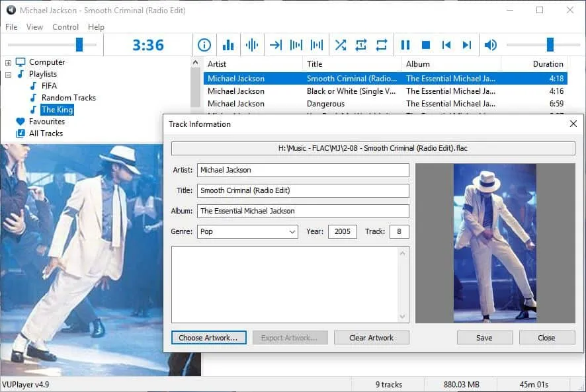The width and height of the screenshot is (586, 392).
Task: Open the Control menu
Action: (x=65, y=27)
